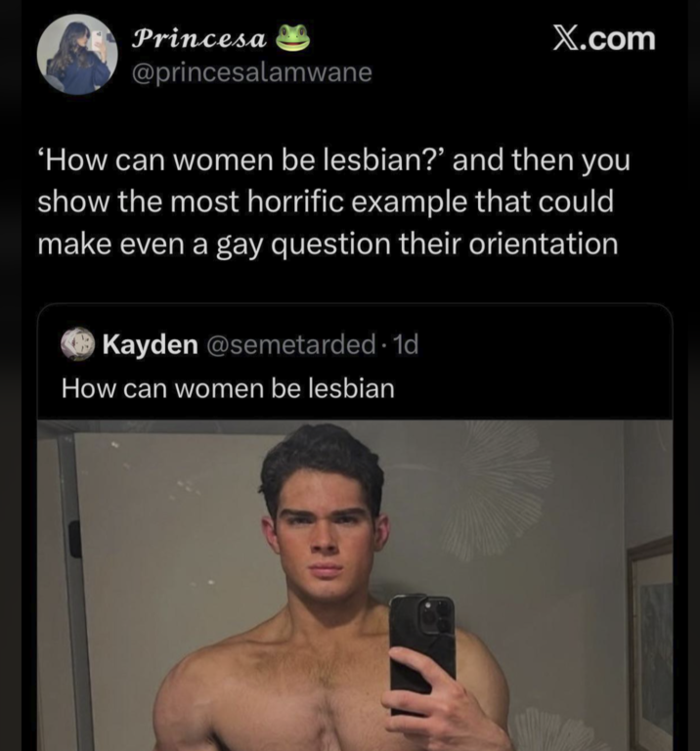This screenshot has width=700, height=751.
Task: Open Kayden's small profile avatar
Action: pyautogui.click(x=77, y=344)
